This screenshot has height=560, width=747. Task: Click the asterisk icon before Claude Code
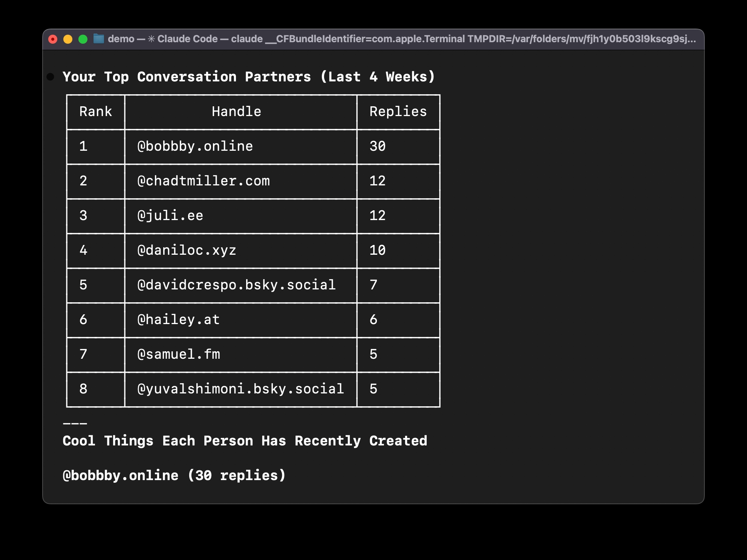point(151,39)
